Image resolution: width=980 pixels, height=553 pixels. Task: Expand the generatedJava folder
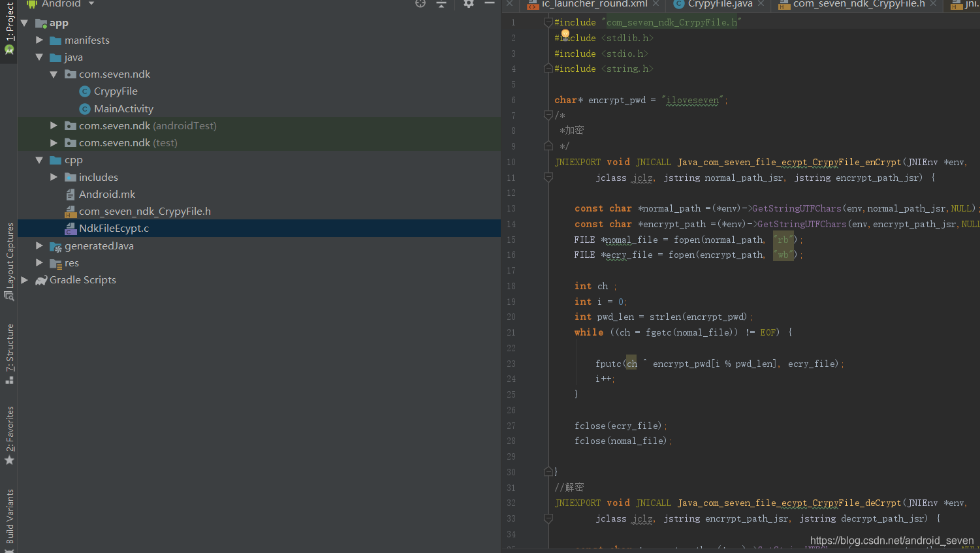click(x=39, y=245)
